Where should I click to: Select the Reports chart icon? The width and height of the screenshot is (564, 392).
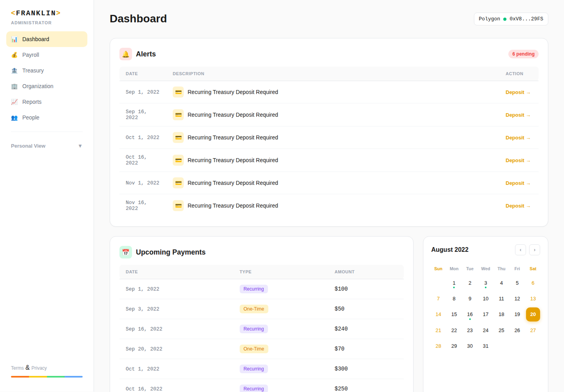click(14, 102)
